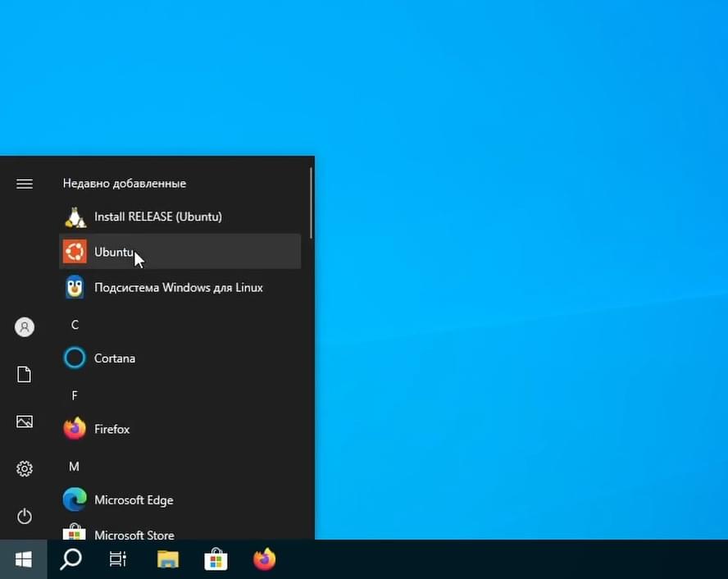728x579 pixels.
Task: Click the 'Недавно добавленные' heading
Action: [125, 184]
